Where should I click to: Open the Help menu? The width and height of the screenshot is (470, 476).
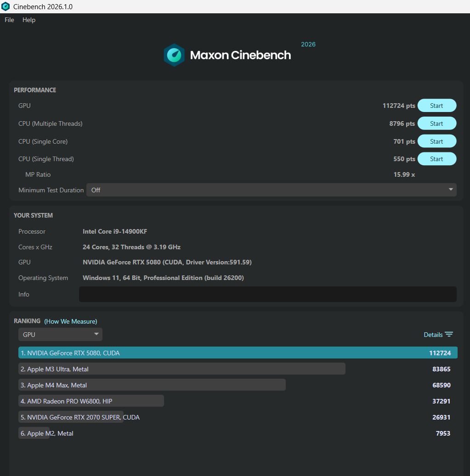point(29,20)
